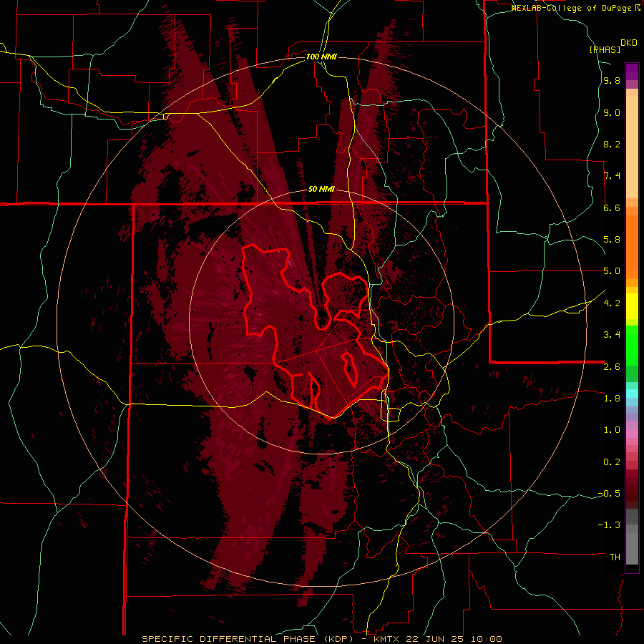The image size is (644, 644).
Task: Pick the yellow band of the color scale
Action: [632, 306]
